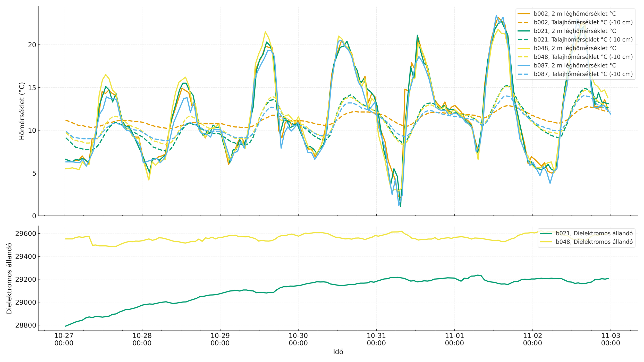The height and width of the screenshot is (362, 644).
Task: Click the b002 Talajhőmérséklet legend entry
Action: 583,22
